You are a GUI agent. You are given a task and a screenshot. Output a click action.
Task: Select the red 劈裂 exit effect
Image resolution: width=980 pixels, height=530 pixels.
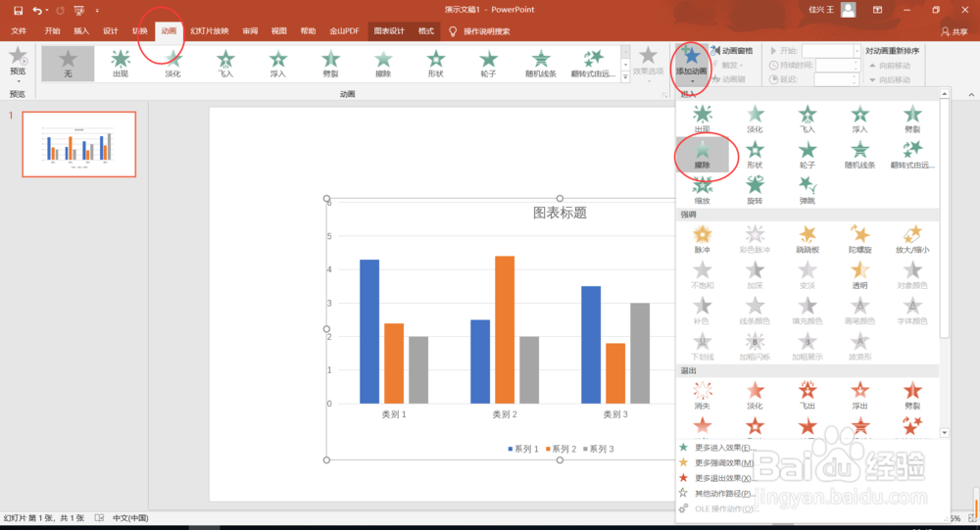tap(912, 396)
